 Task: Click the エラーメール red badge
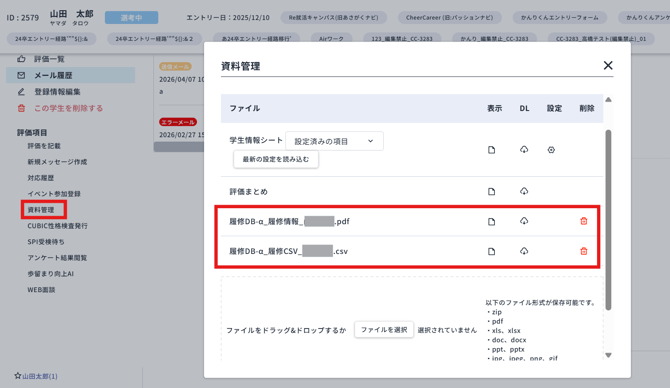click(x=178, y=122)
